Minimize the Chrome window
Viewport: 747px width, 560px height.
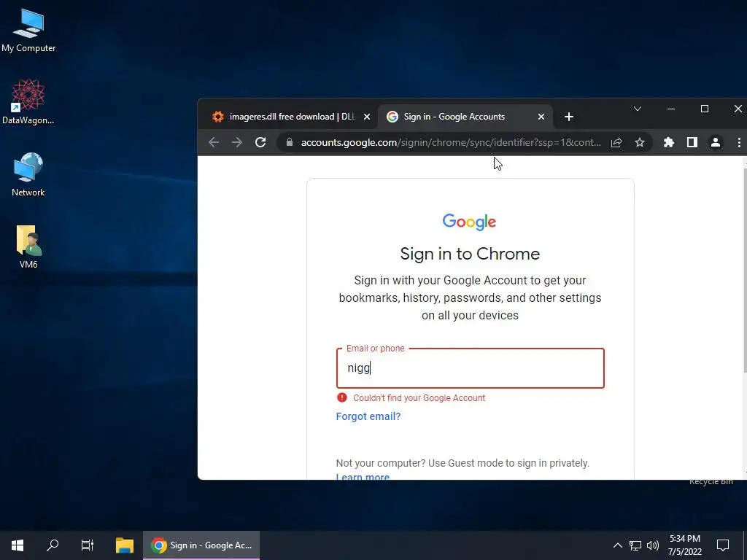pos(671,109)
